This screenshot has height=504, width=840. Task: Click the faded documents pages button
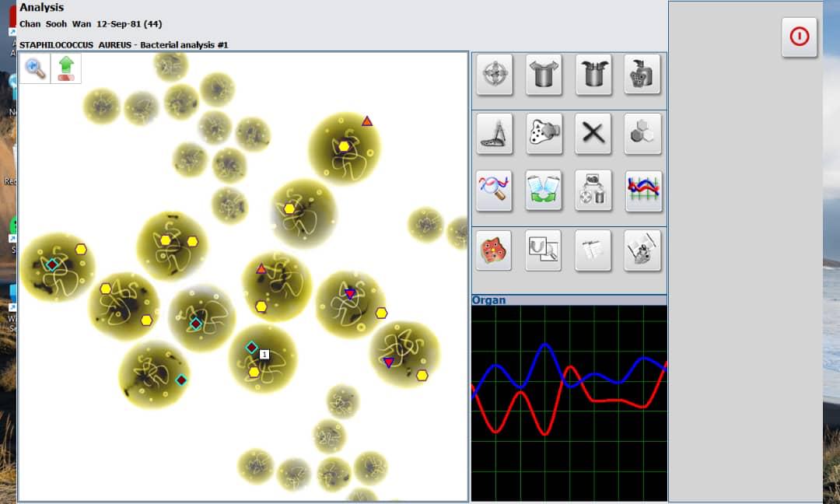(x=593, y=250)
